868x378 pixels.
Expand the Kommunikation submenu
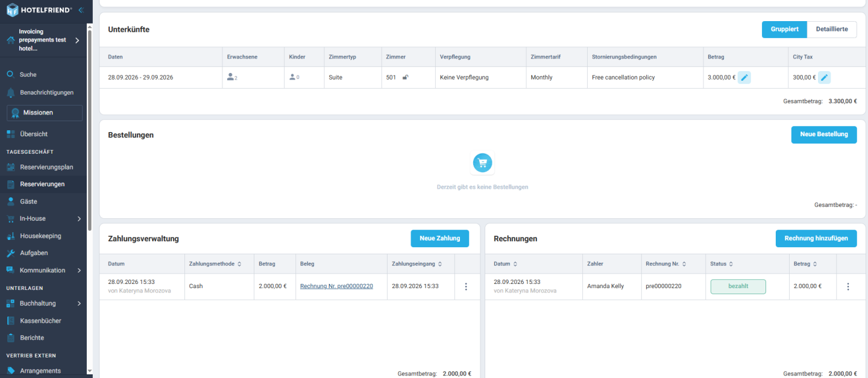[x=80, y=270]
